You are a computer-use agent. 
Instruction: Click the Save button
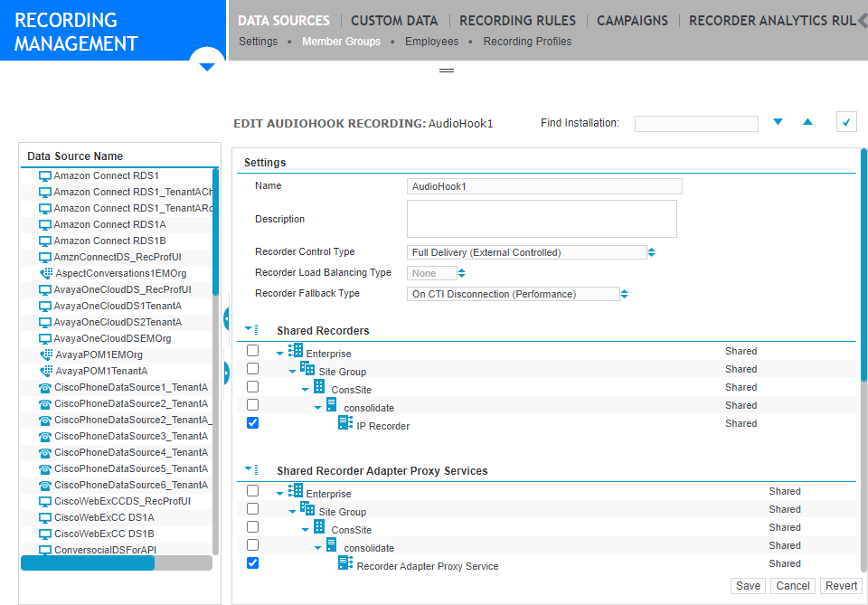[x=748, y=585]
